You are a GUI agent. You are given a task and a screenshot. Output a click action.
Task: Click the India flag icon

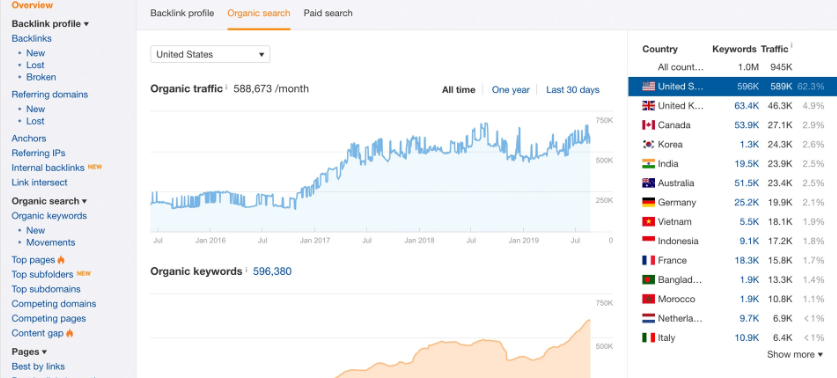coord(649,164)
